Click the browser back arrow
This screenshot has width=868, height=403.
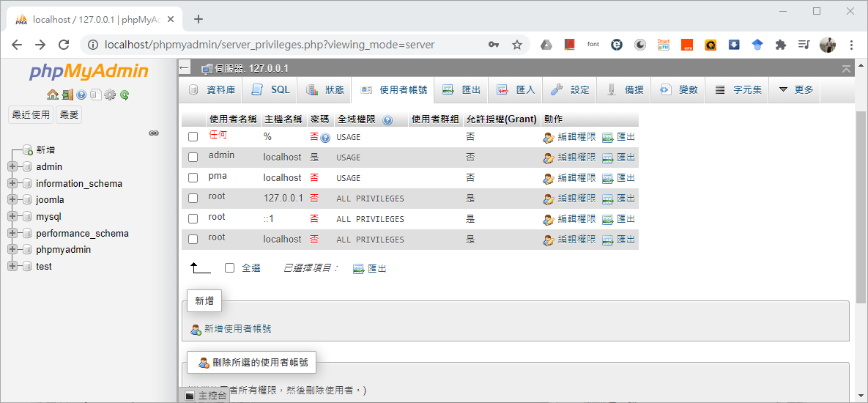[x=17, y=45]
